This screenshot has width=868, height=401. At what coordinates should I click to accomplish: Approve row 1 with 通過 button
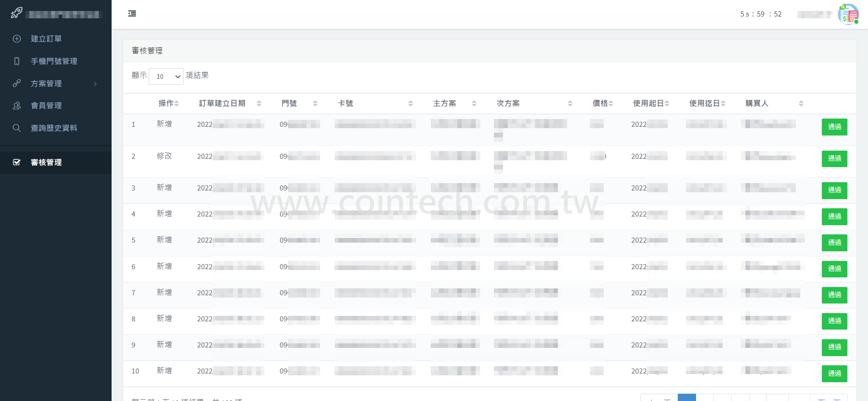(x=834, y=127)
